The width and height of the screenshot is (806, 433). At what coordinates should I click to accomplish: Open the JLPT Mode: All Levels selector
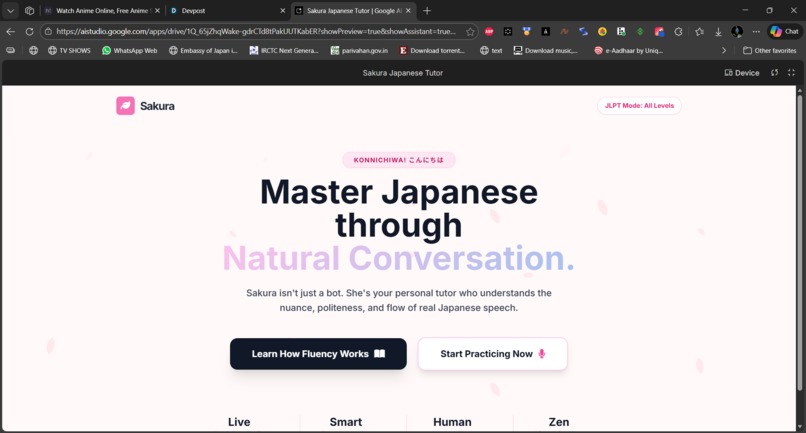tap(639, 105)
